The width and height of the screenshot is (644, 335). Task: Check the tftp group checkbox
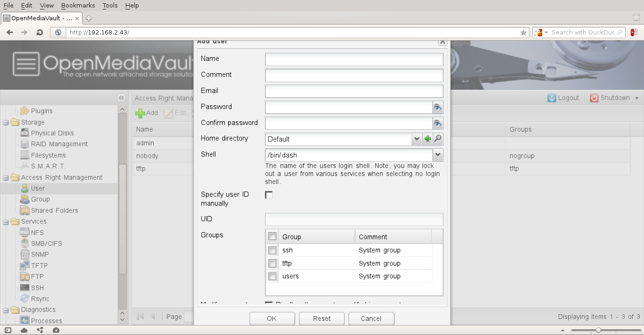[272, 263]
